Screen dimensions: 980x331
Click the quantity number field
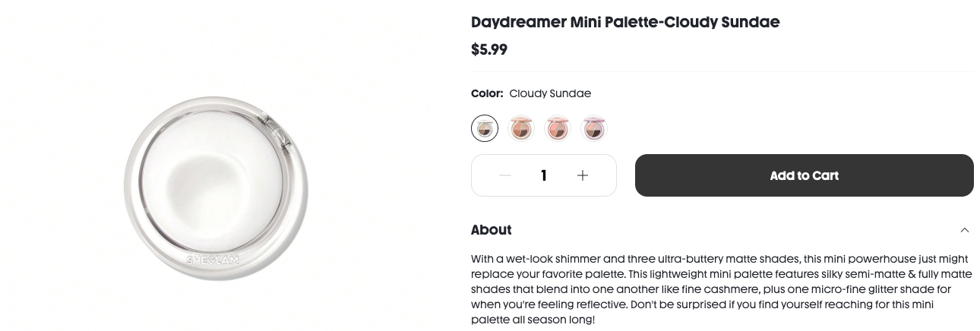[544, 175]
